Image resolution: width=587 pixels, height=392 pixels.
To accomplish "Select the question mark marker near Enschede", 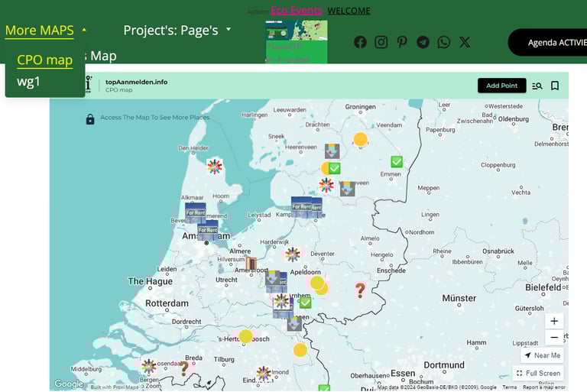I will (360, 290).
